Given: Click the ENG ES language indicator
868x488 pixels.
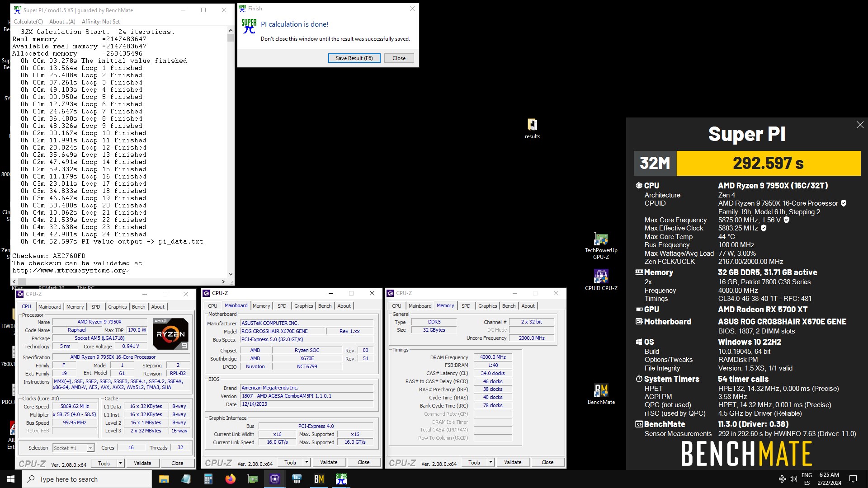Looking at the screenshot, I should tap(807, 479).
